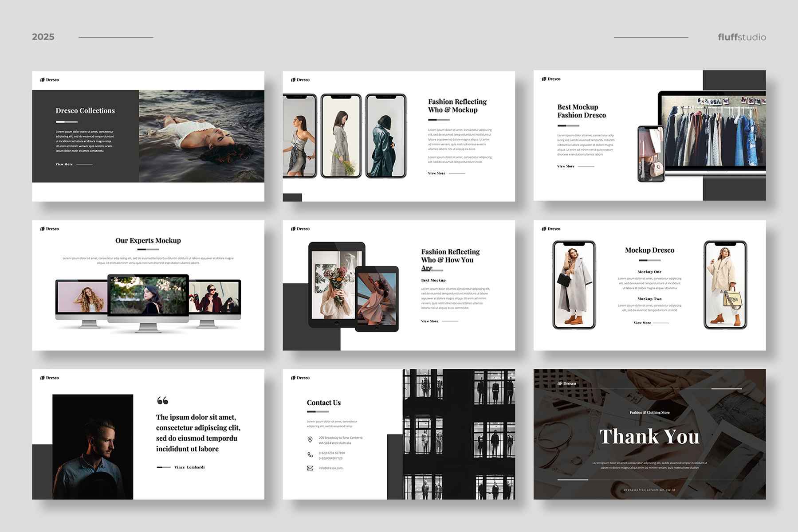798x532 pixels.
Task: Select the woman lying in water photo
Action: (x=201, y=136)
